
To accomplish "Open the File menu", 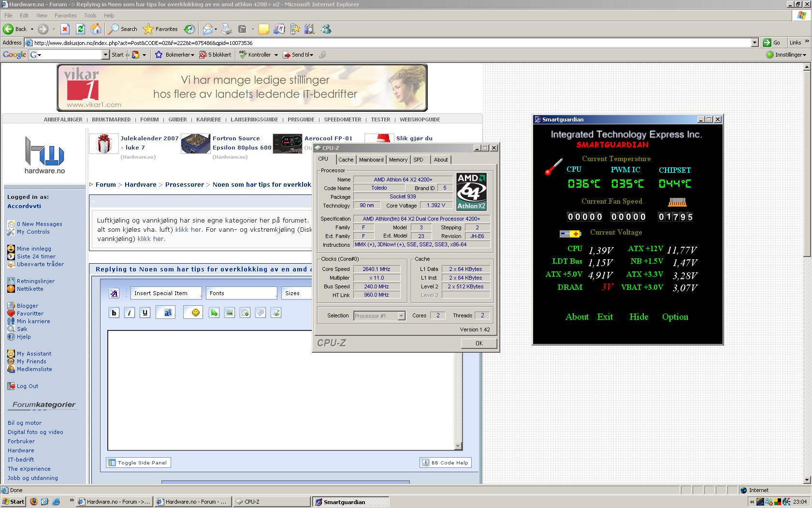I will 8,15.
